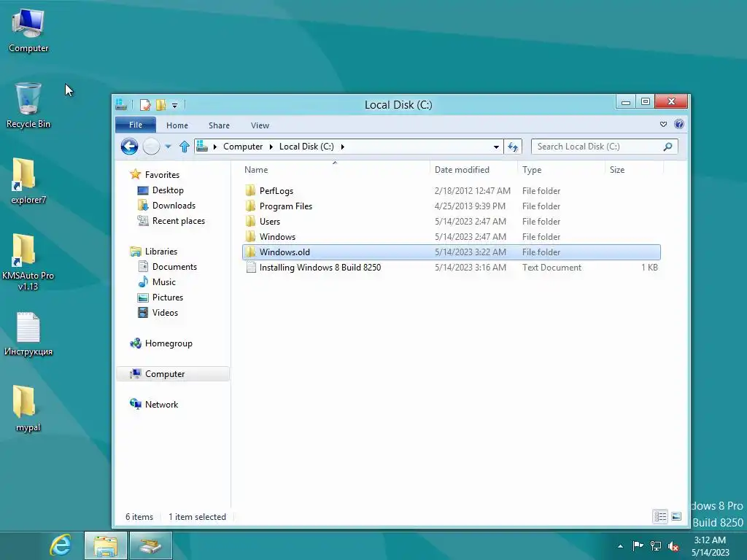The height and width of the screenshot is (560, 747).
Task: Sort files by the Type column header
Action: pos(561,169)
